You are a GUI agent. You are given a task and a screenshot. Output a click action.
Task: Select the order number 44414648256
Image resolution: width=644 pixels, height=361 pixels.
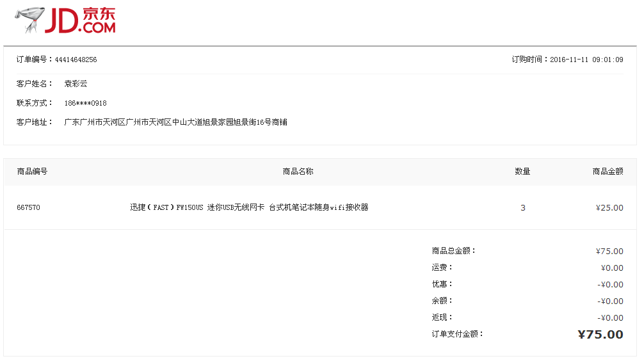click(76, 60)
